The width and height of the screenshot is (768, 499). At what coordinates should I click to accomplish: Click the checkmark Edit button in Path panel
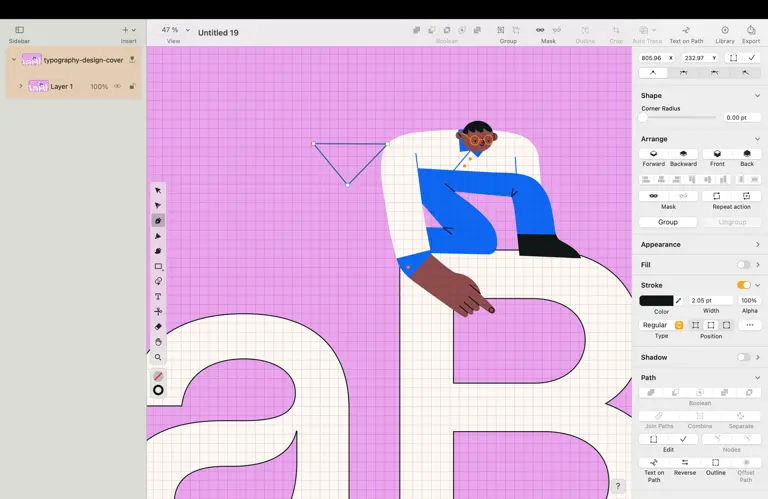[683, 439]
